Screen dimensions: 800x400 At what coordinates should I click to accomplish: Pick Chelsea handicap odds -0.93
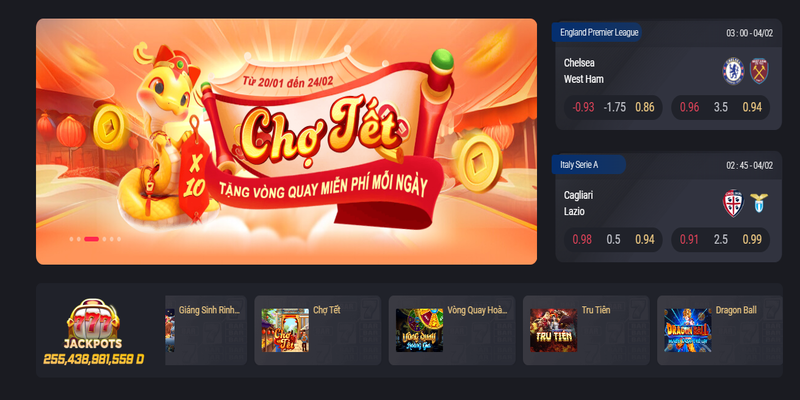coord(583,108)
